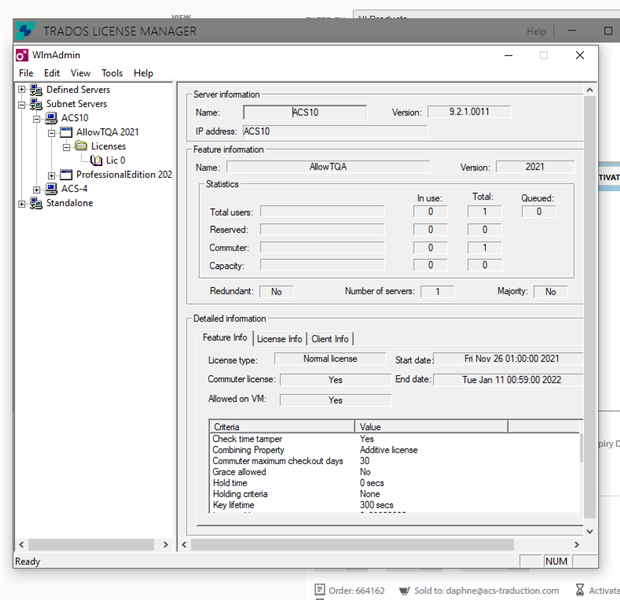Image resolution: width=620 pixels, height=600 pixels.
Task: Click the Standalone network icon
Action: (x=36, y=203)
